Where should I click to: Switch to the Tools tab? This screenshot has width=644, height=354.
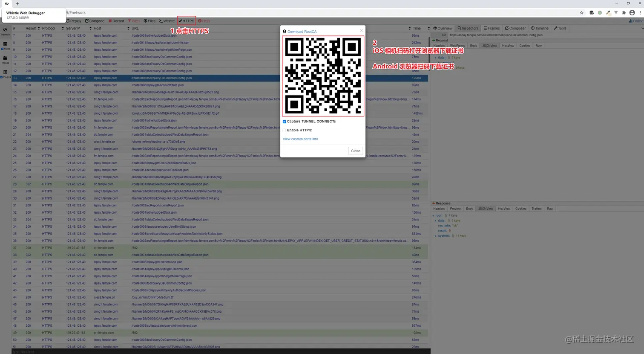[x=560, y=29]
